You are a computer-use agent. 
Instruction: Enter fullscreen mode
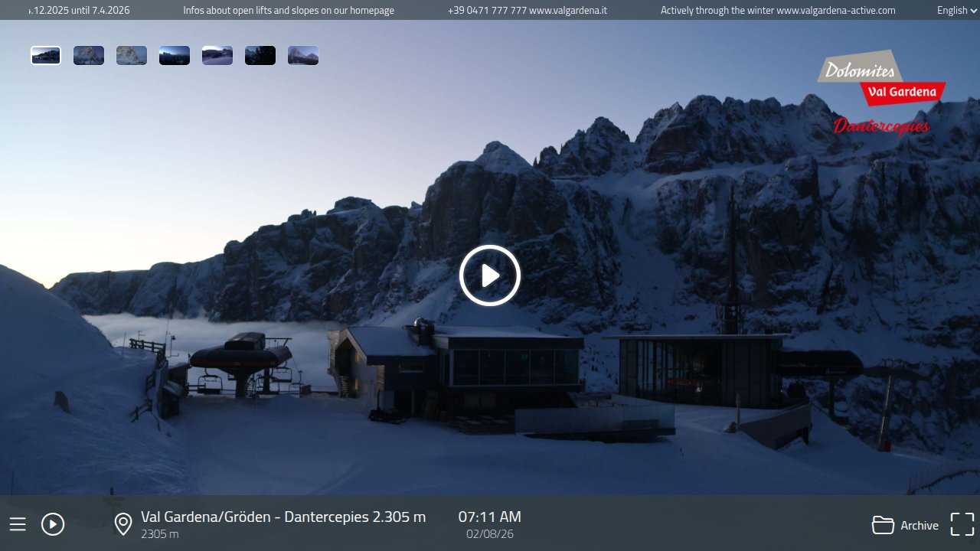962,524
